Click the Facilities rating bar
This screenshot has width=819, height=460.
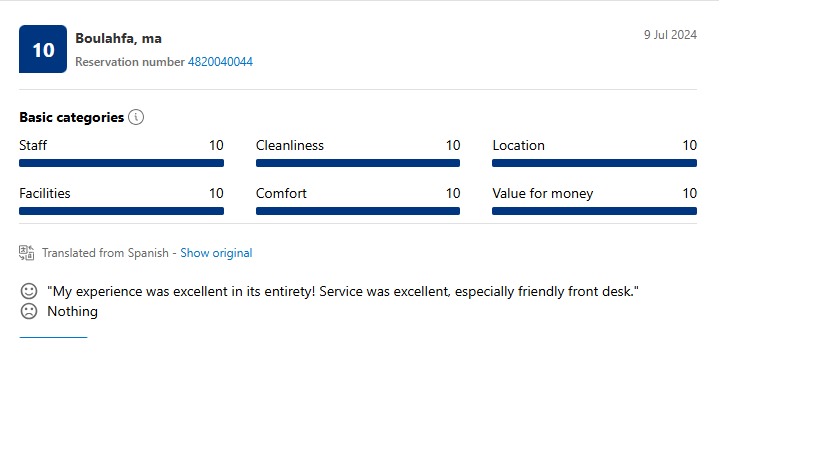(x=121, y=211)
